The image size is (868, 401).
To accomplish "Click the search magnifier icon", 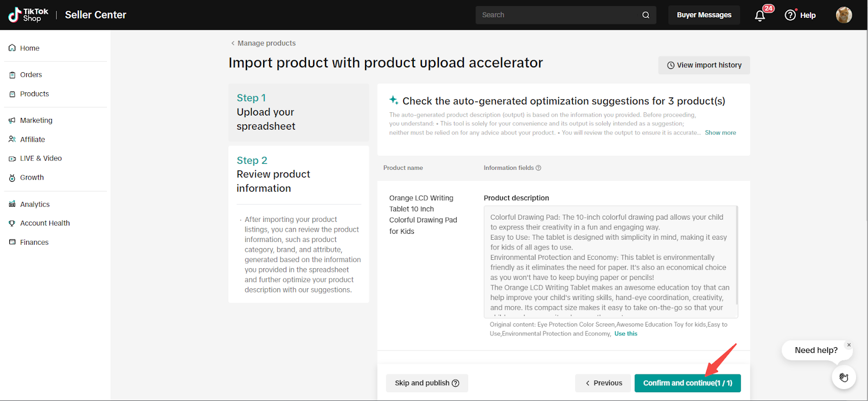I will click(646, 15).
